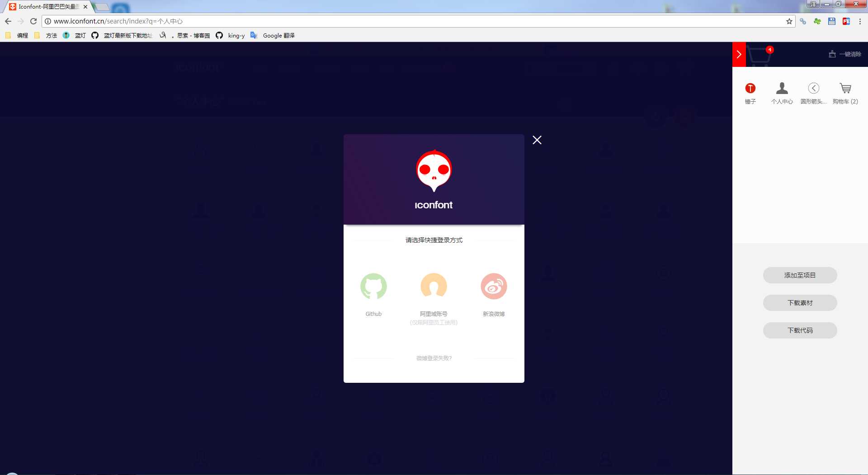Viewport: 868px width, 475px height.
Task: Open the Google 翻译 bookmark
Action: pyautogui.click(x=273, y=35)
